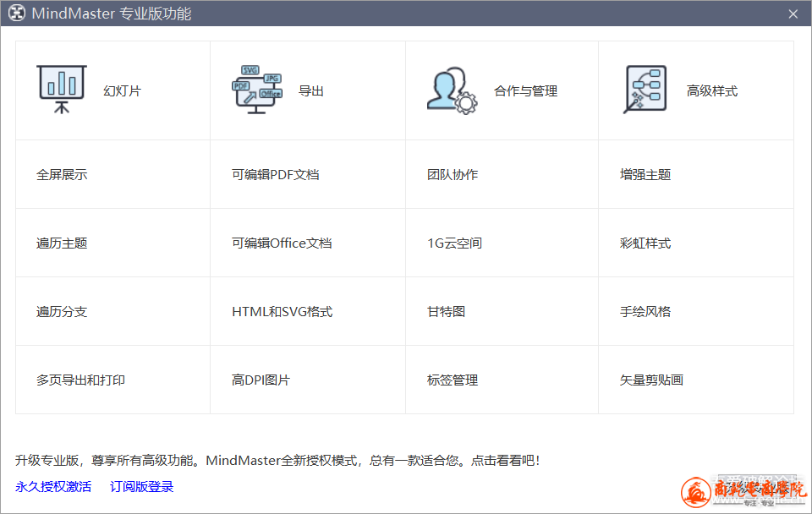Close the MindMaster 专业版功能 dialog
This screenshot has width=812, height=514.
click(793, 14)
